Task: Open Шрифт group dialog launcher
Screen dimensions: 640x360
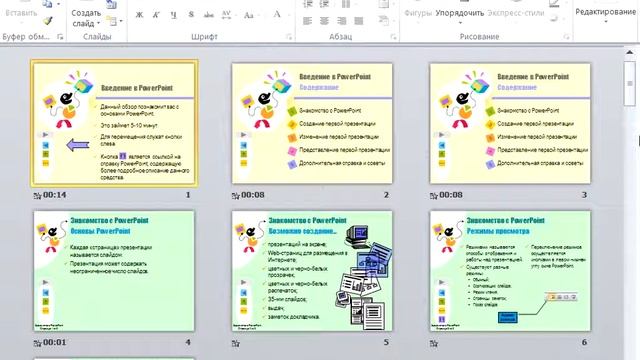Action: [289, 37]
